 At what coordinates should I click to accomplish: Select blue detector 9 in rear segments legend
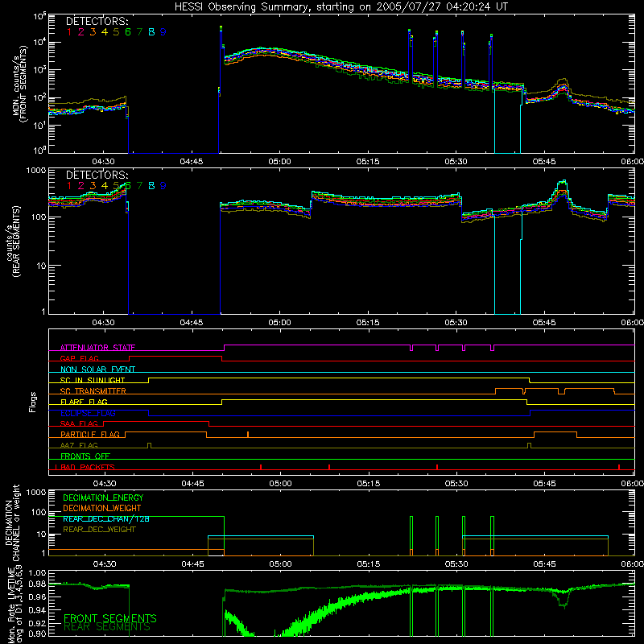[163, 186]
